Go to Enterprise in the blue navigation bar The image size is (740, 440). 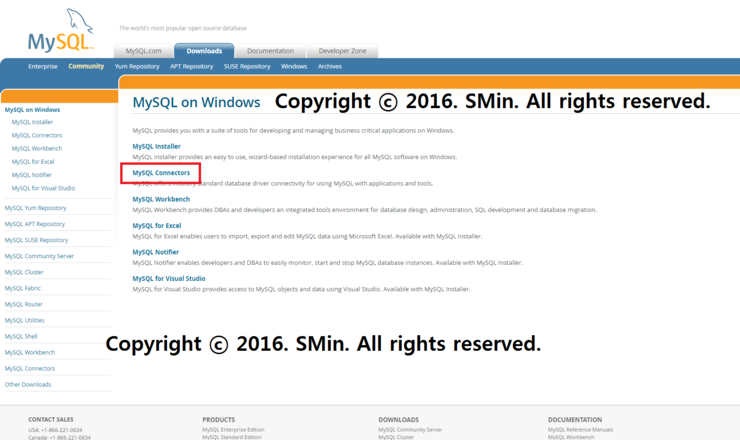[42, 67]
